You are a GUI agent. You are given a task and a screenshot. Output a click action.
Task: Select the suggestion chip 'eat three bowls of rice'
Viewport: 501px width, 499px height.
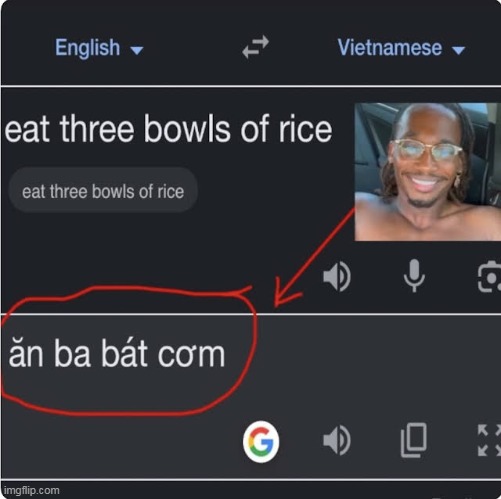click(103, 191)
